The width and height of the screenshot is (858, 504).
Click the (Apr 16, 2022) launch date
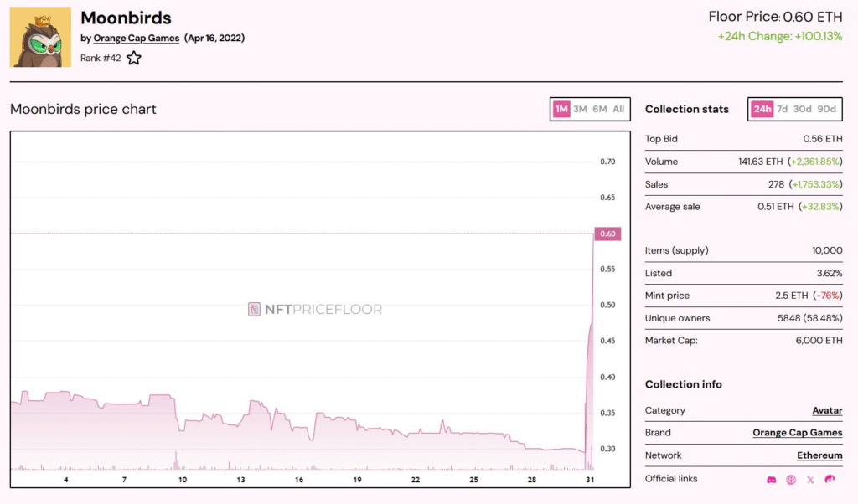click(214, 39)
